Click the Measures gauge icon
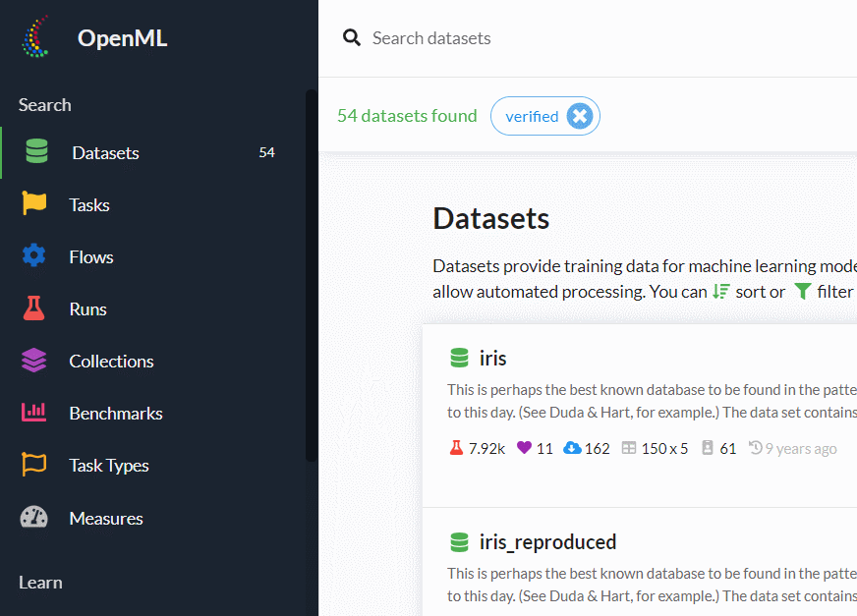Image resolution: width=857 pixels, height=616 pixels. click(34, 518)
